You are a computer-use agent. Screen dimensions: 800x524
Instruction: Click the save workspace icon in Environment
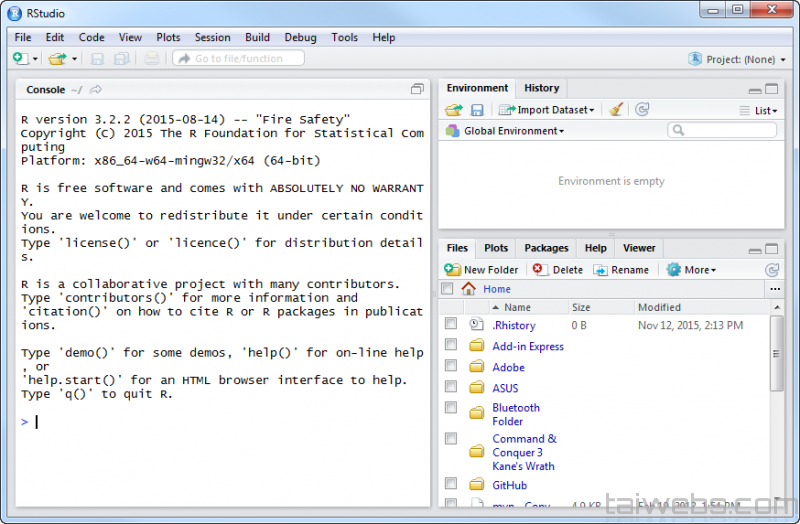pyautogui.click(x=477, y=110)
